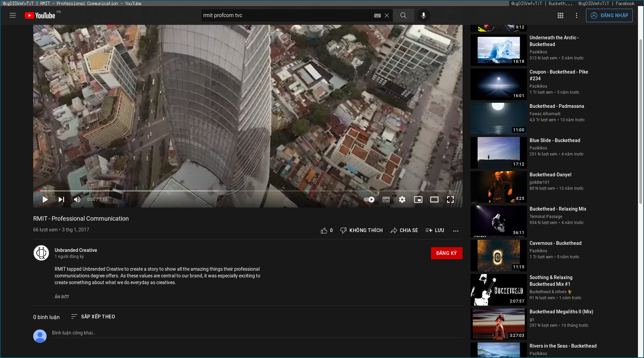The image size is (644, 358).
Task: Play the RMIT video
Action: 45,199
